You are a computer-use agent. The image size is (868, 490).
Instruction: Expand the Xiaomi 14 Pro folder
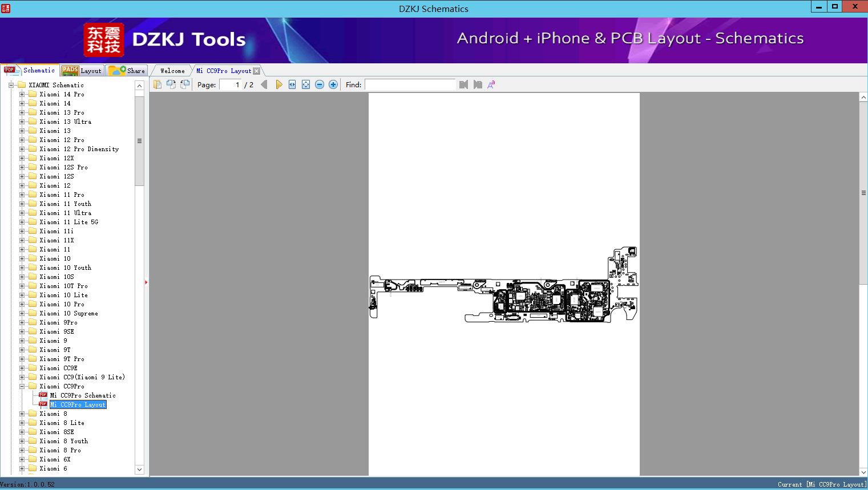(x=22, y=94)
